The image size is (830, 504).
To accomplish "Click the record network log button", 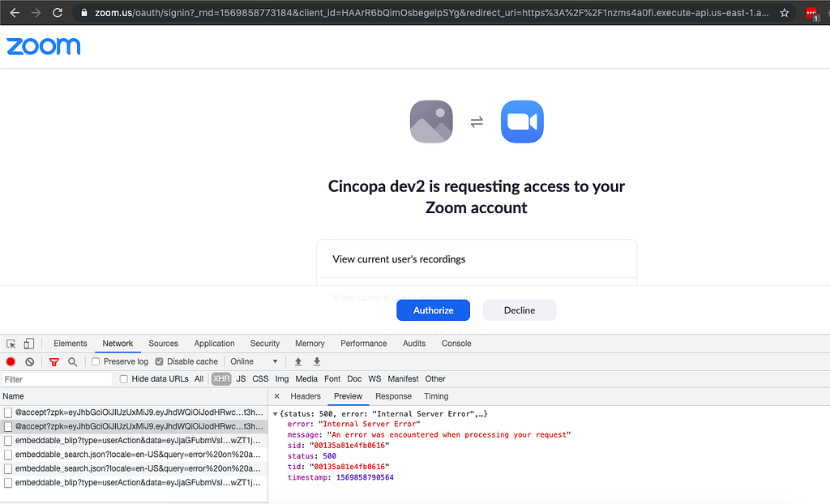I will [x=10, y=361].
